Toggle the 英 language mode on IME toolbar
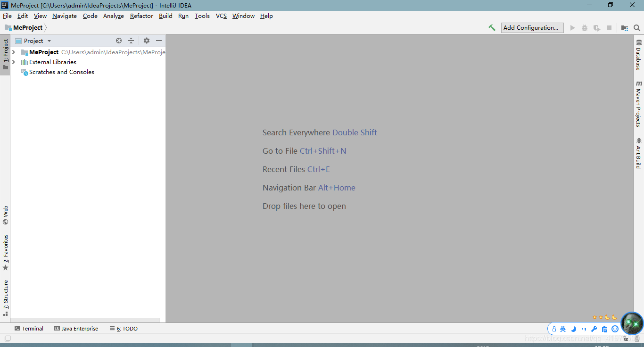 563,329
